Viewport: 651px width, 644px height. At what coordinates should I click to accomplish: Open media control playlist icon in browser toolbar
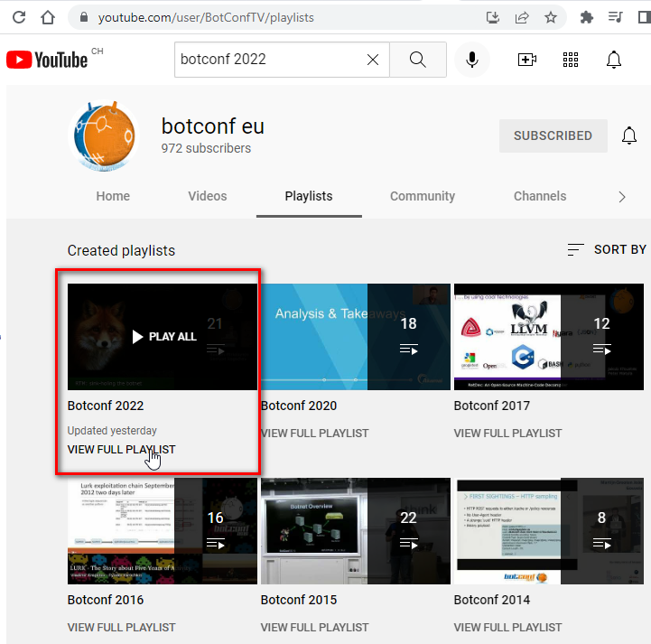coord(615,17)
